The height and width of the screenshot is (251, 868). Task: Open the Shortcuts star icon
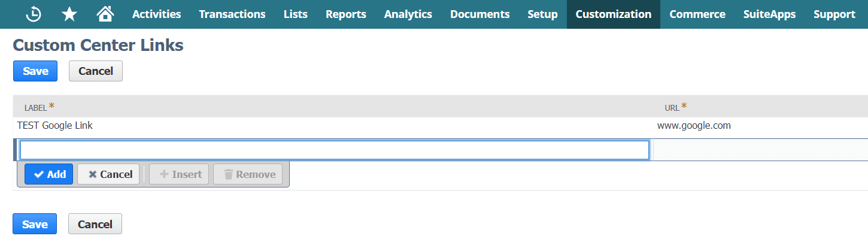pos(69,14)
